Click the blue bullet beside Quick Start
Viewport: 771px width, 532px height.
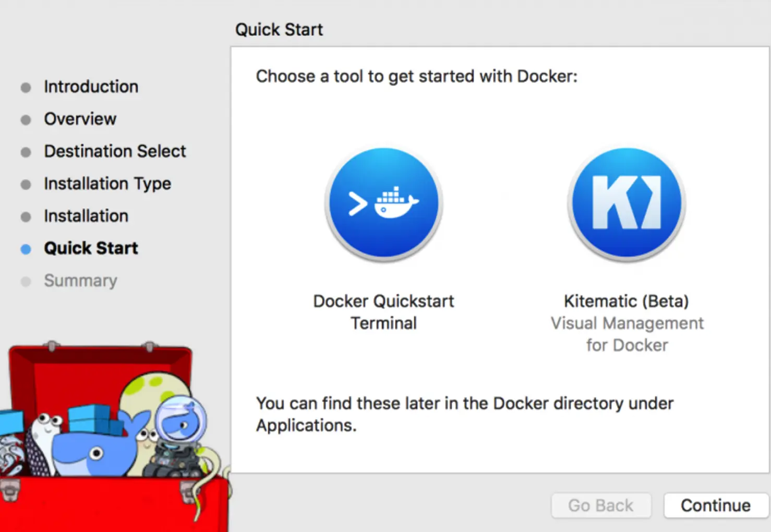click(26, 249)
